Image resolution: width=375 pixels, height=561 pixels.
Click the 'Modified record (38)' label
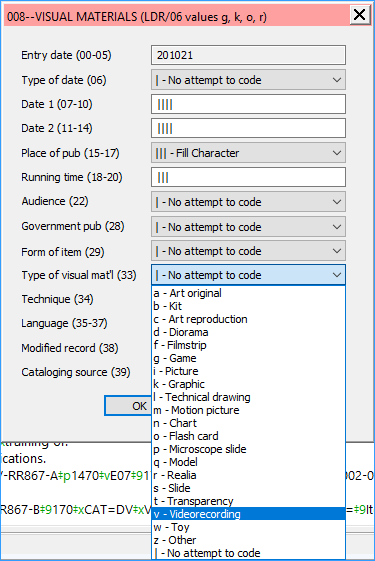[x=70, y=348]
